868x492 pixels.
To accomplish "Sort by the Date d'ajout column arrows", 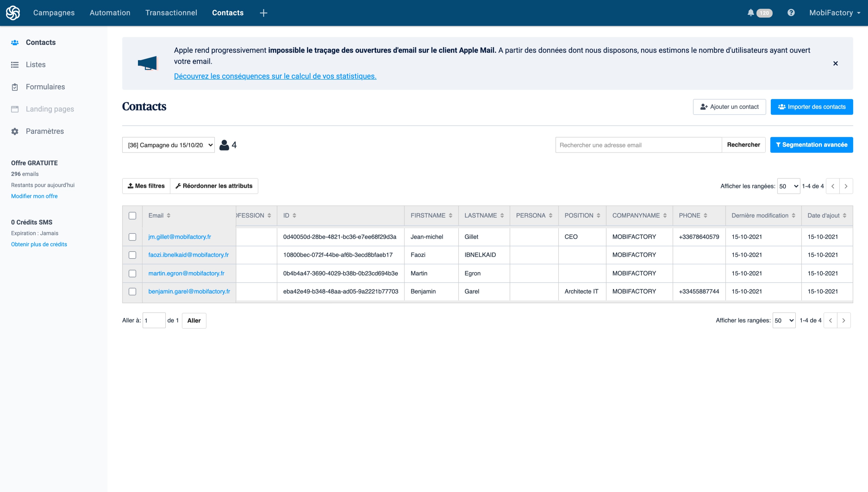I will (x=844, y=215).
